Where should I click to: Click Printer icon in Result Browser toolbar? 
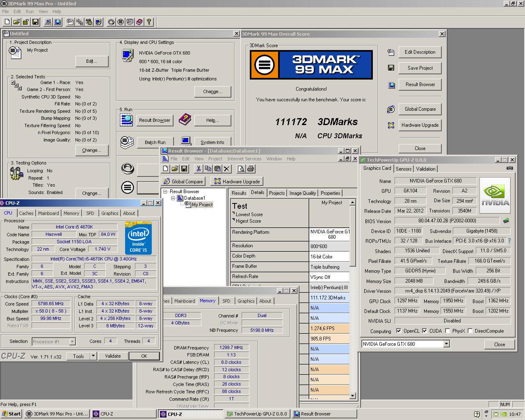(251, 169)
